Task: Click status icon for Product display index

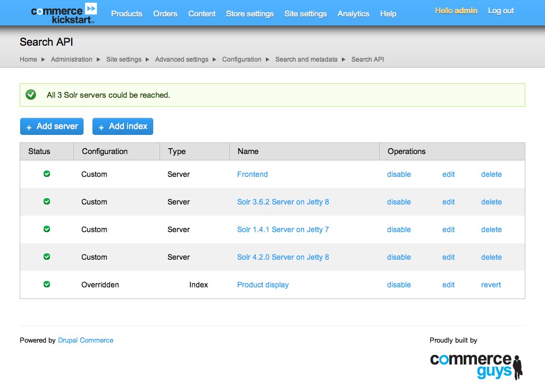Action: (47, 284)
